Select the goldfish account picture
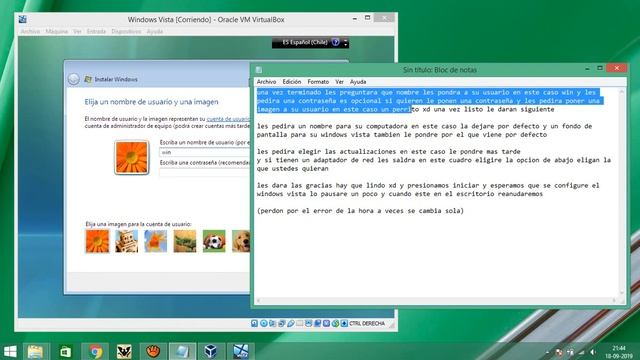 pos(156,241)
